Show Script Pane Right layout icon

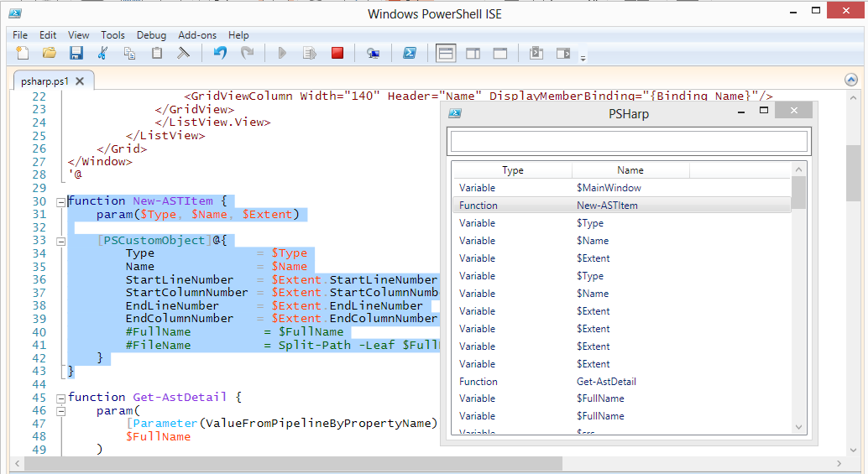tap(473, 53)
